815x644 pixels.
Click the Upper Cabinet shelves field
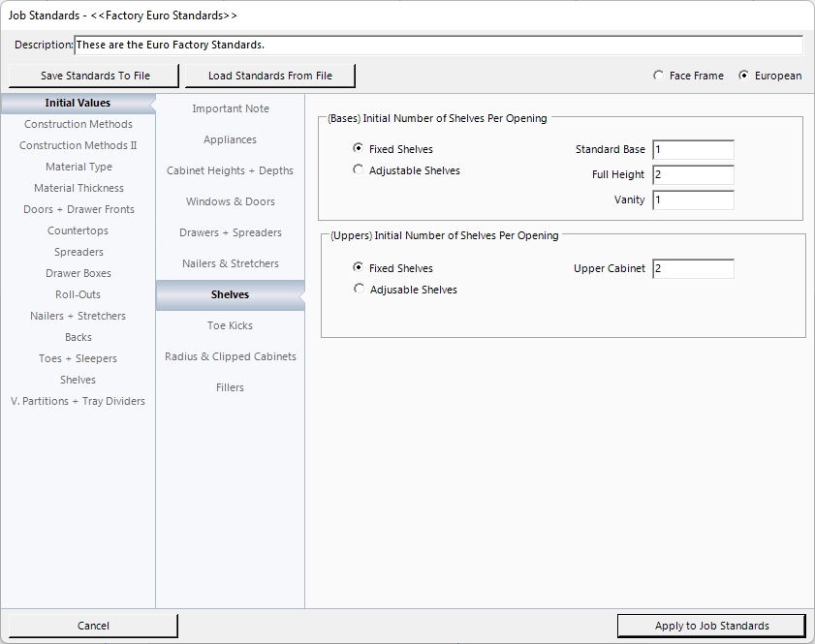pos(693,269)
